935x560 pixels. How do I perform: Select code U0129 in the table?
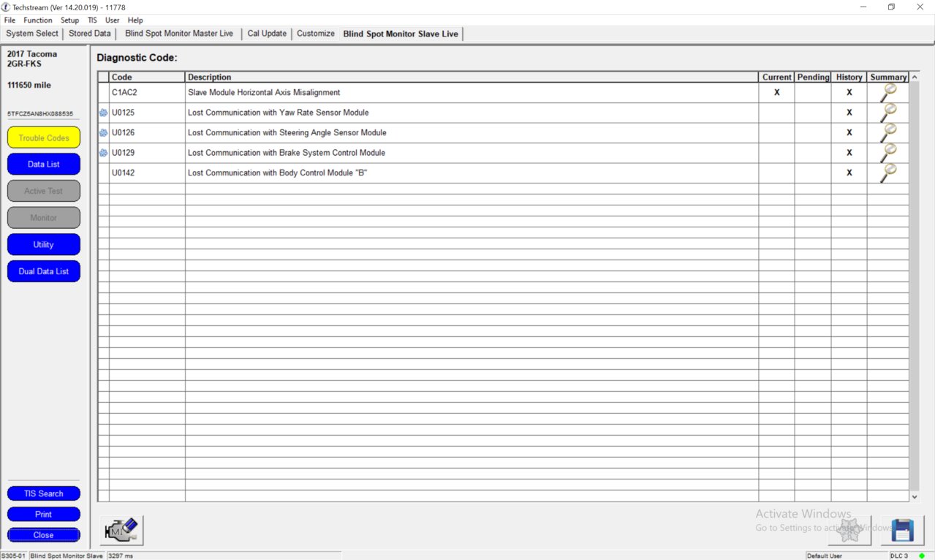pos(124,153)
